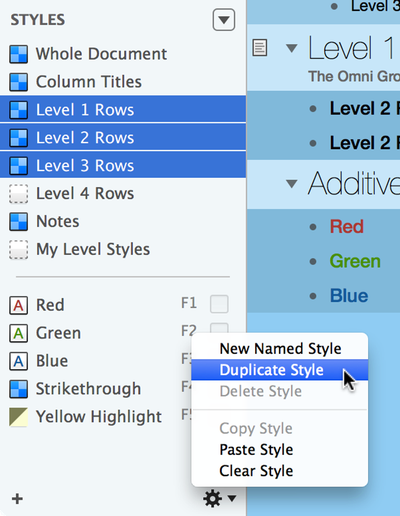
Task: Select the Notes style row
Action: coord(123,222)
